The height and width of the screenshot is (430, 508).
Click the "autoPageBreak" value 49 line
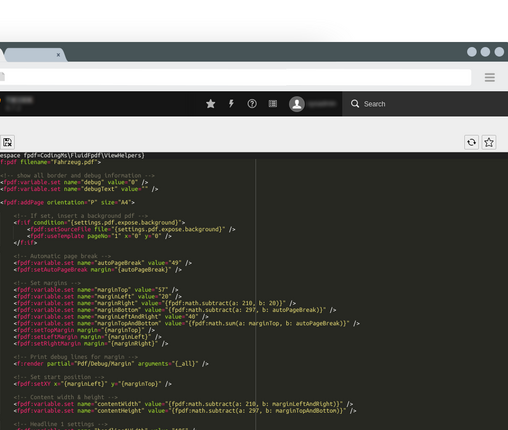click(103, 263)
